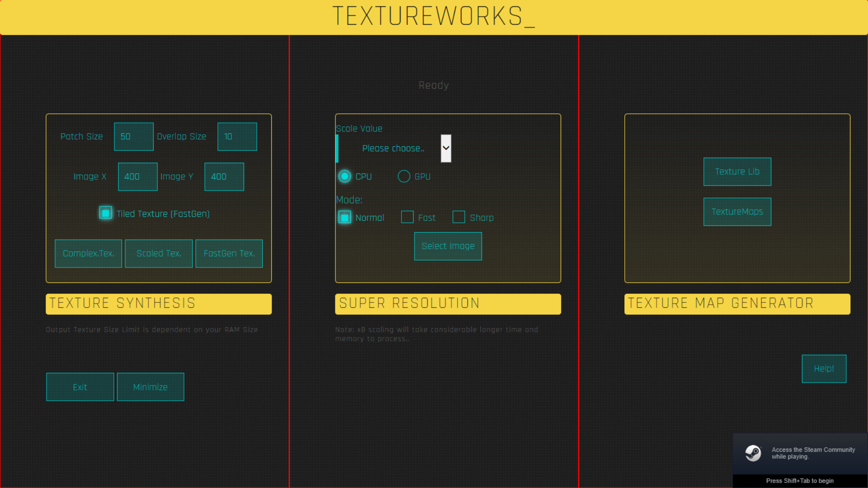Toggle the Tiled Texture (FastGen) checkbox

[x=105, y=213]
